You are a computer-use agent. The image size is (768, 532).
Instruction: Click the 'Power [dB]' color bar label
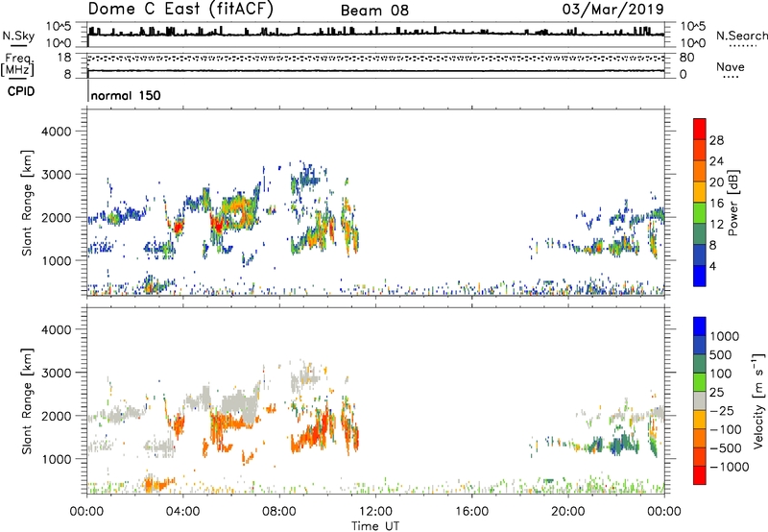733,203
